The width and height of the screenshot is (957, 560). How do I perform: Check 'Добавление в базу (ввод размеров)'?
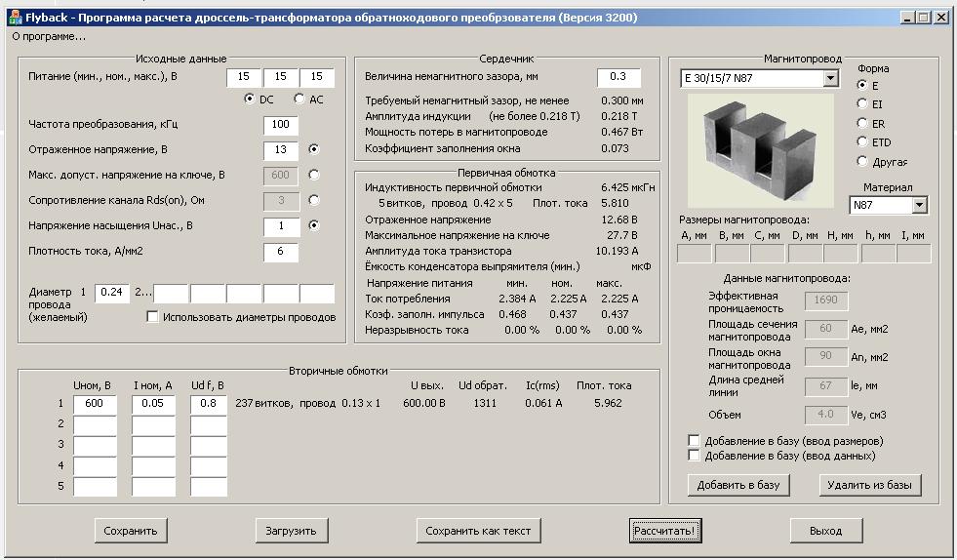pyautogui.click(x=695, y=442)
